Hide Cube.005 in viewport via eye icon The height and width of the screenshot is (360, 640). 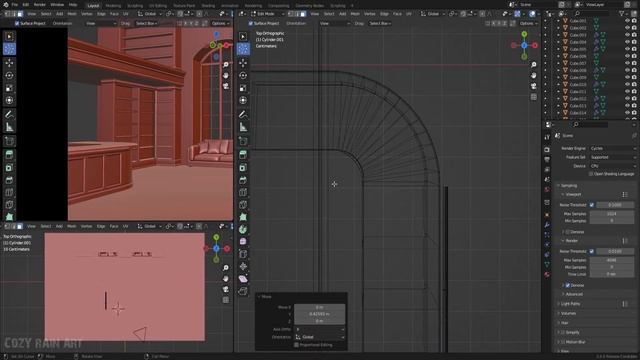tap(627, 49)
